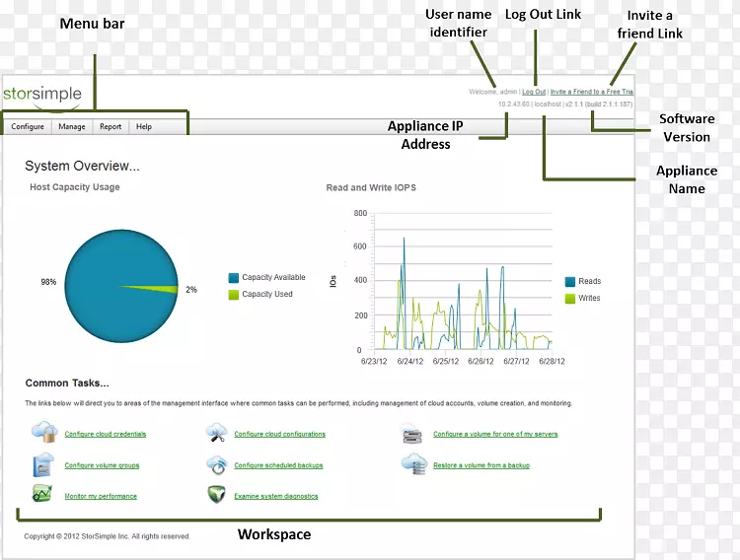
Task: Open the Manage menu
Action: [72, 126]
